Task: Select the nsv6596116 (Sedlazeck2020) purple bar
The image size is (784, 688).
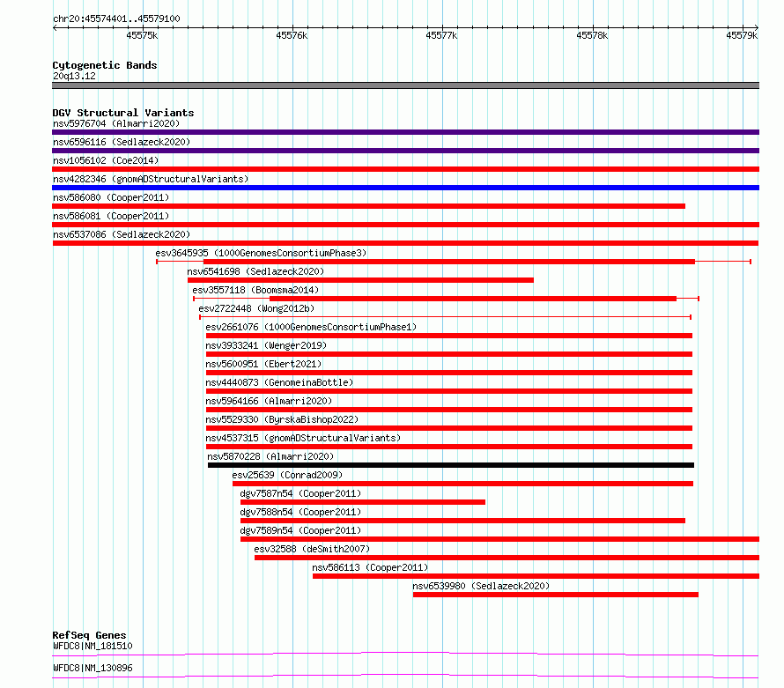Action: coord(405,151)
